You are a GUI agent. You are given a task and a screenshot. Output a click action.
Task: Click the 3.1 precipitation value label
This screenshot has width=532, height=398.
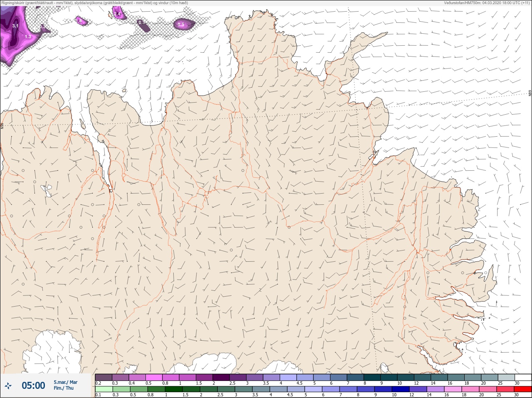point(15,26)
